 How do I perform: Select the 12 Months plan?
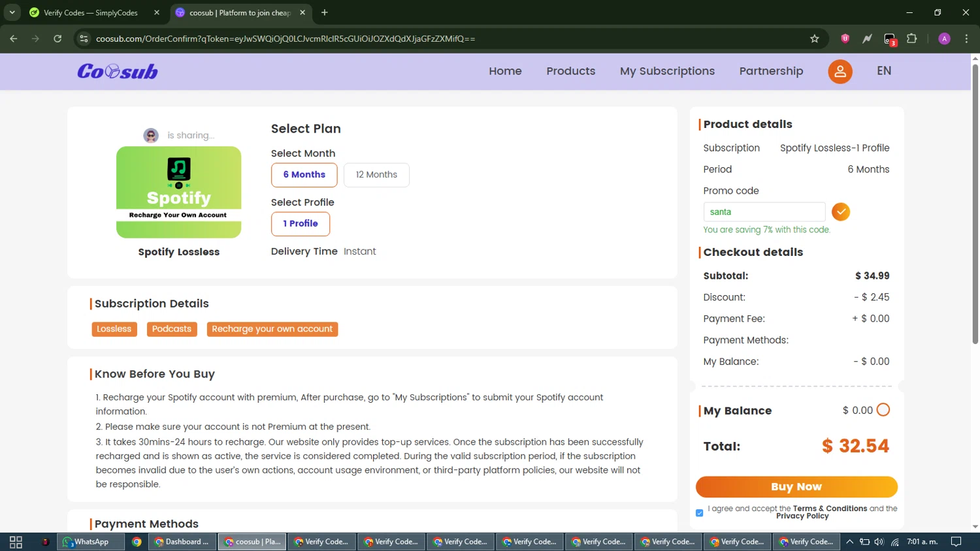(x=376, y=174)
